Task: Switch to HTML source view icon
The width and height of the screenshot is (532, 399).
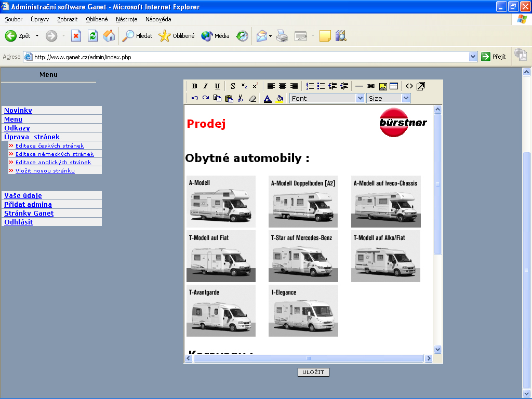Action: (409, 86)
